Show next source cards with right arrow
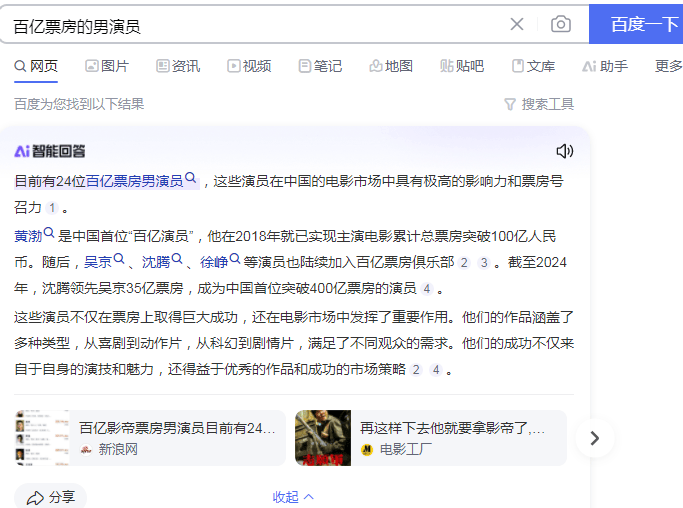 click(595, 438)
